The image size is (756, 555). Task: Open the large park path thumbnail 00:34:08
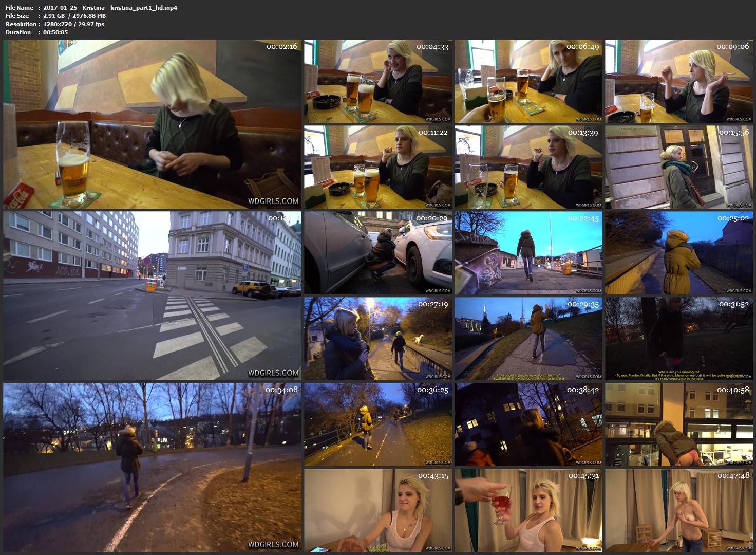[x=152, y=467]
